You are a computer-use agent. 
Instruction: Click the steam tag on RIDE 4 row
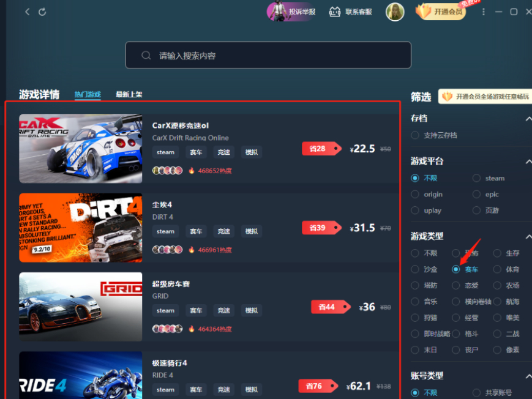(x=165, y=390)
